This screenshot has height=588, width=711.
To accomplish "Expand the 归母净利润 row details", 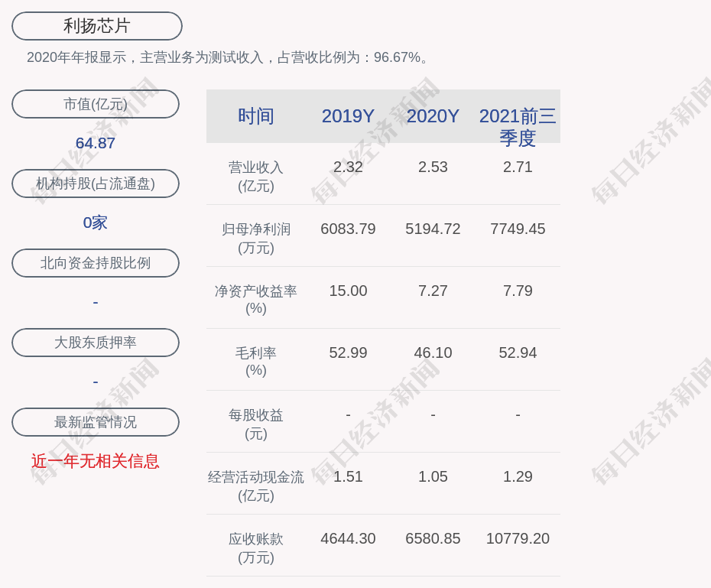I will [255, 238].
